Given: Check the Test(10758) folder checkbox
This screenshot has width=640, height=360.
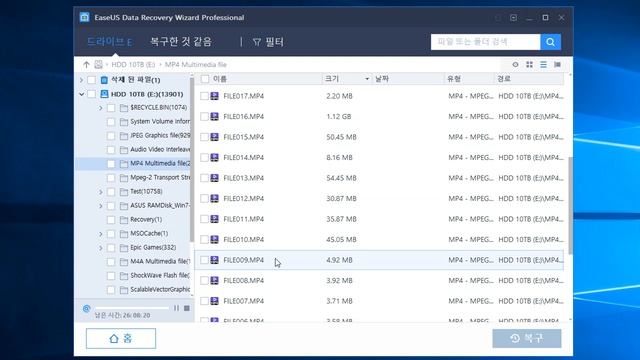Looking at the screenshot, I should [111, 192].
